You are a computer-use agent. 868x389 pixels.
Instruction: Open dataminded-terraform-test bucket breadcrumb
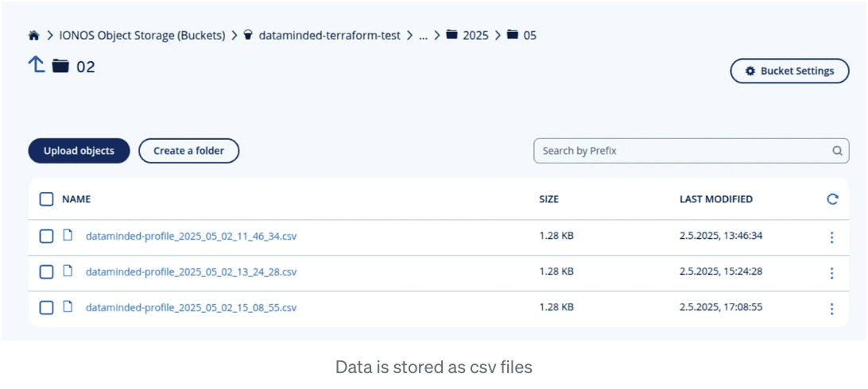329,36
